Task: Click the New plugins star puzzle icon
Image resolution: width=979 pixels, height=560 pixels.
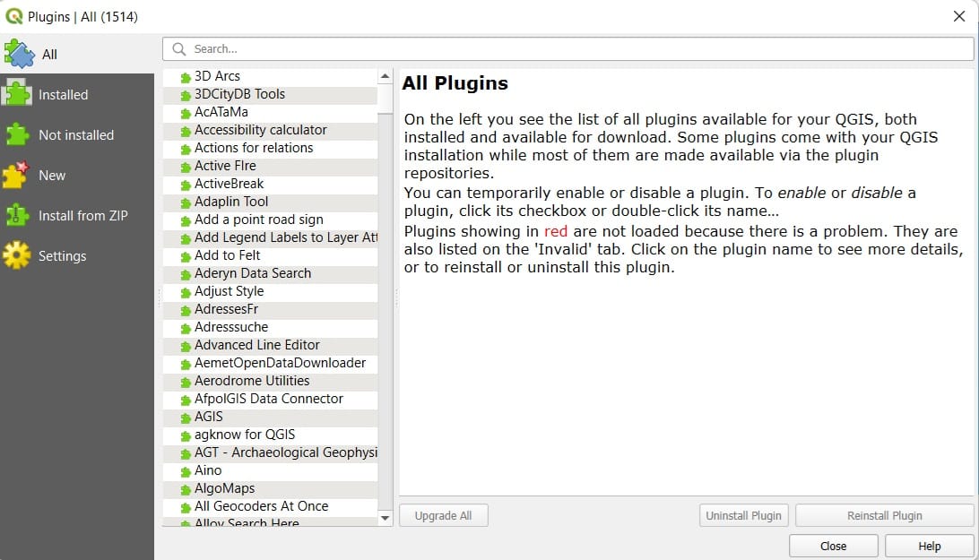Action: pyautogui.click(x=16, y=176)
